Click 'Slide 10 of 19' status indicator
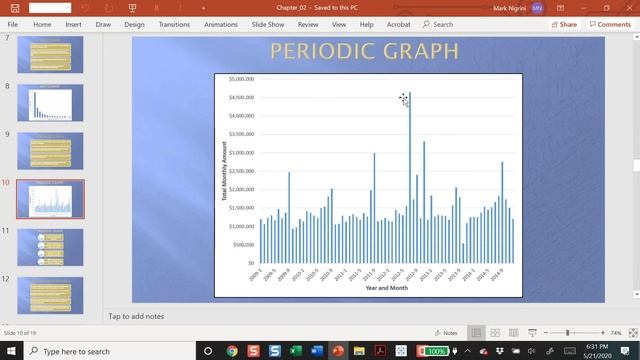640x360 pixels. [x=20, y=333]
